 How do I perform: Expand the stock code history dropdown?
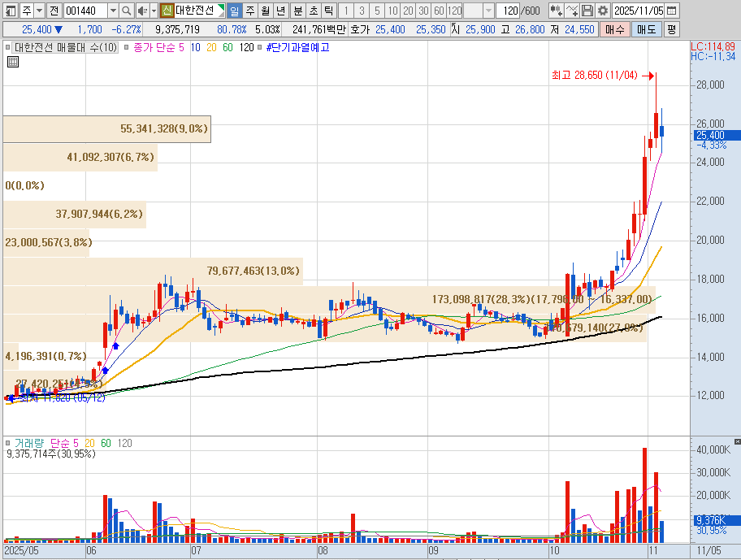(x=113, y=11)
